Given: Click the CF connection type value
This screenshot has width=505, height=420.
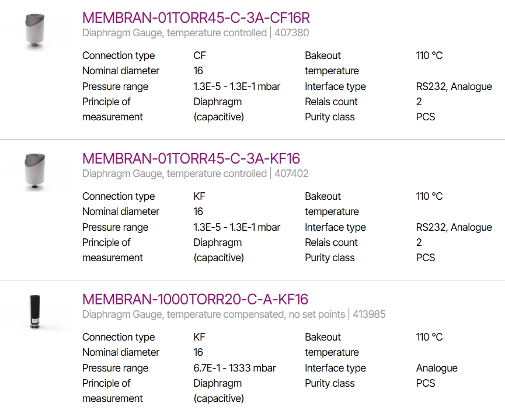Looking at the screenshot, I should pyautogui.click(x=199, y=55).
